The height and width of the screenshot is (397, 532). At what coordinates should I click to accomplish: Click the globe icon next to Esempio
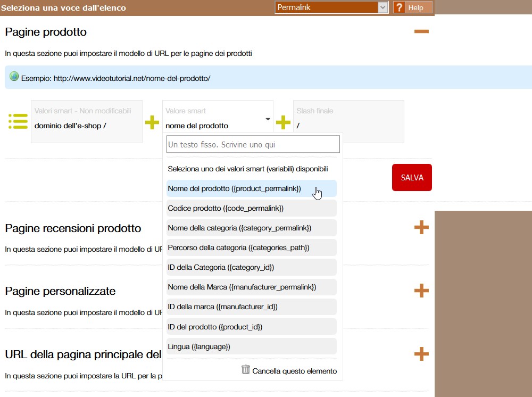(14, 76)
